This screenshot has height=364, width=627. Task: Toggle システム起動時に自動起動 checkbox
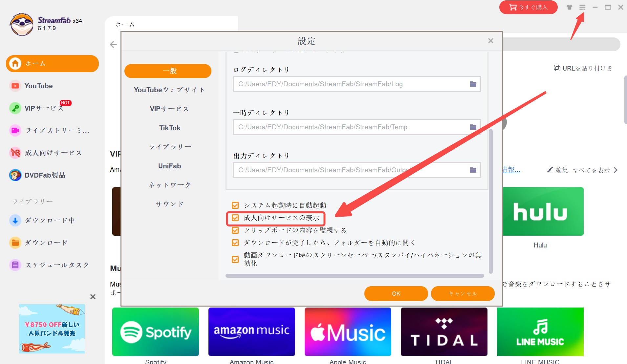pos(235,205)
